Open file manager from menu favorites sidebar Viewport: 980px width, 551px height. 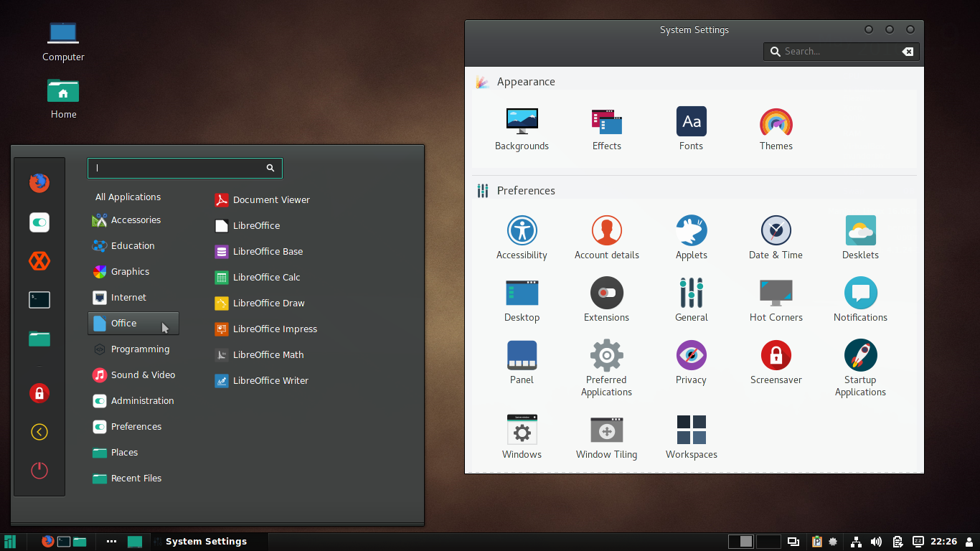tap(39, 339)
